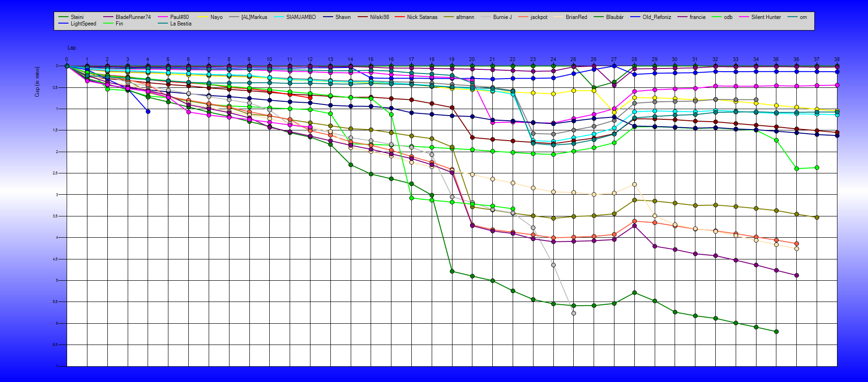Click the 3.5 gap axis label
The height and width of the screenshot is (382, 868).
pyautogui.click(x=55, y=216)
